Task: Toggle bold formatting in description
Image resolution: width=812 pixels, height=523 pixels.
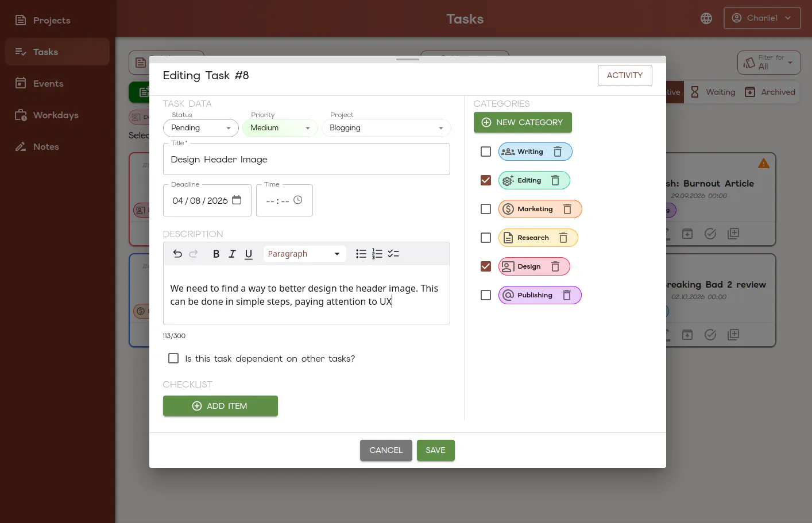Action: 216,254
